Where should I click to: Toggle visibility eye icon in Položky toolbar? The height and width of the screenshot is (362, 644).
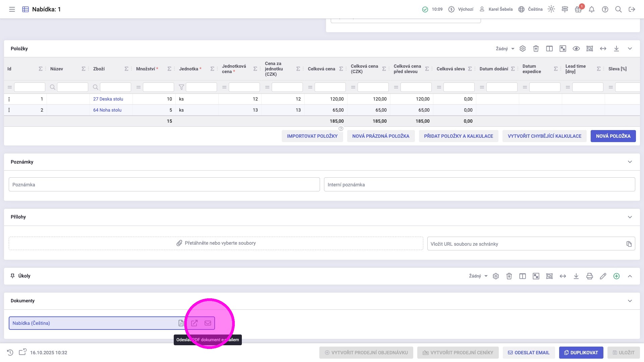[x=576, y=49]
